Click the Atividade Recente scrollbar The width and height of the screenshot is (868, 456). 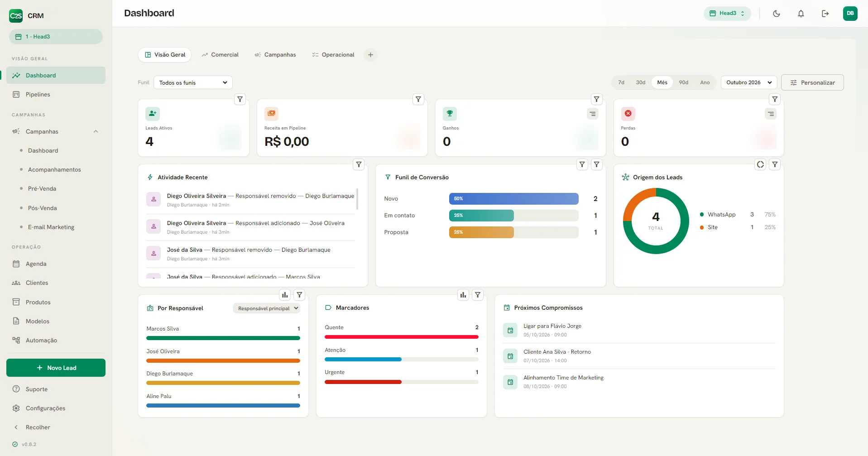point(358,199)
